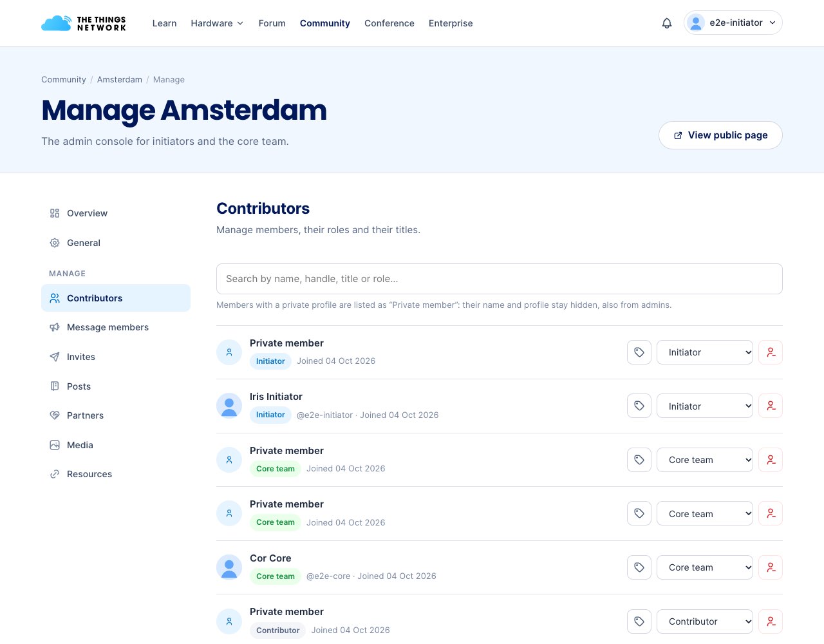Open Posts in the sidebar
The height and width of the screenshot is (644, 824).
pos(116,386)
